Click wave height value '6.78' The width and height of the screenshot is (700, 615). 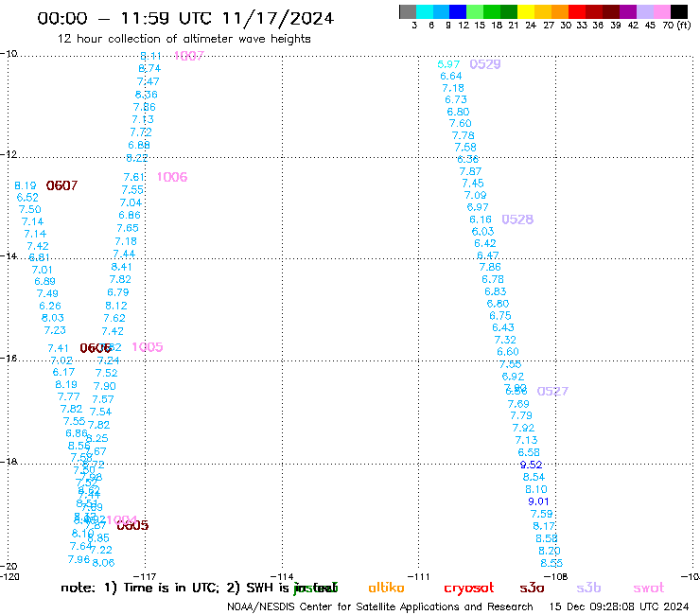(493, 279)
